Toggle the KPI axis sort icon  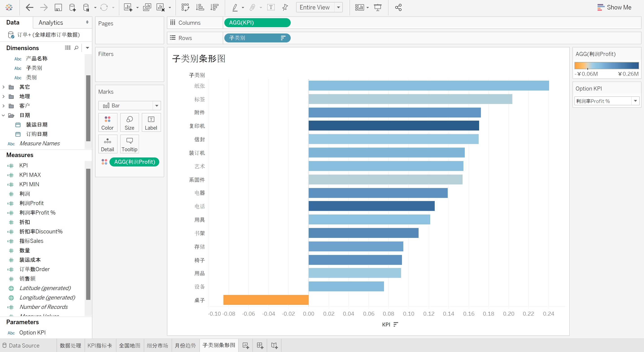coord(395,324)
